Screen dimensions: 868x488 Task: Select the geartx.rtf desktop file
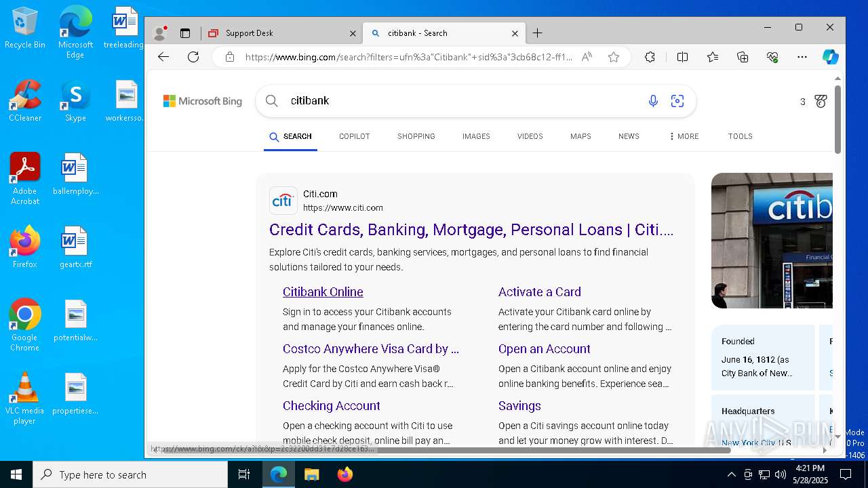75,247
